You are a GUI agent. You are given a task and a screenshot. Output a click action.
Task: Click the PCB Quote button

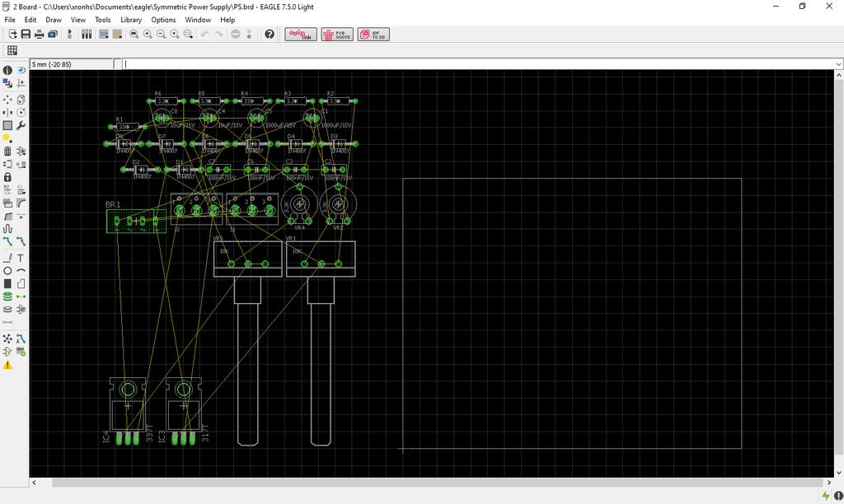[x=337, y=35]
